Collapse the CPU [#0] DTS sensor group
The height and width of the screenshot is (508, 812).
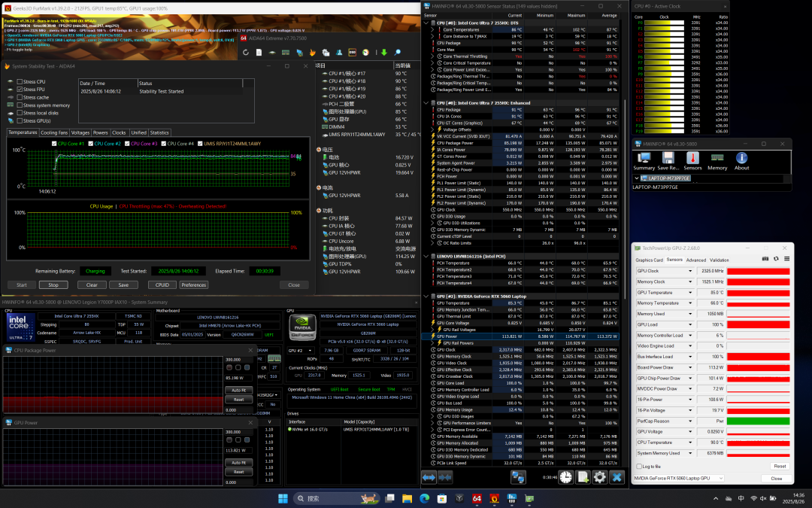(x=426, y=23)
